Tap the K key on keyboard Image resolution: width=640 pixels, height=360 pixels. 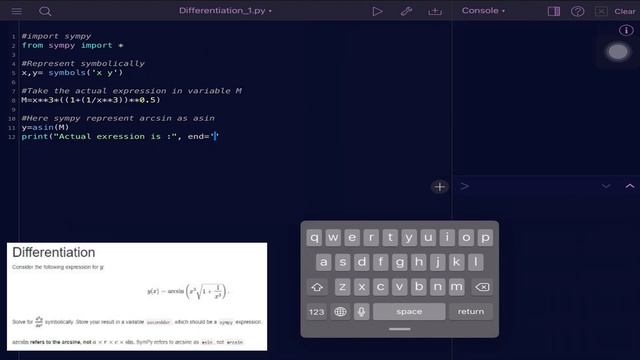click(456, 262)
